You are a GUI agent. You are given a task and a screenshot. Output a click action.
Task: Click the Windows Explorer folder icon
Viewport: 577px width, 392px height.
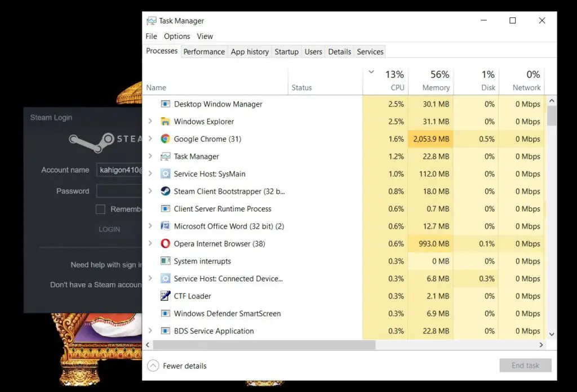[166, 121]
